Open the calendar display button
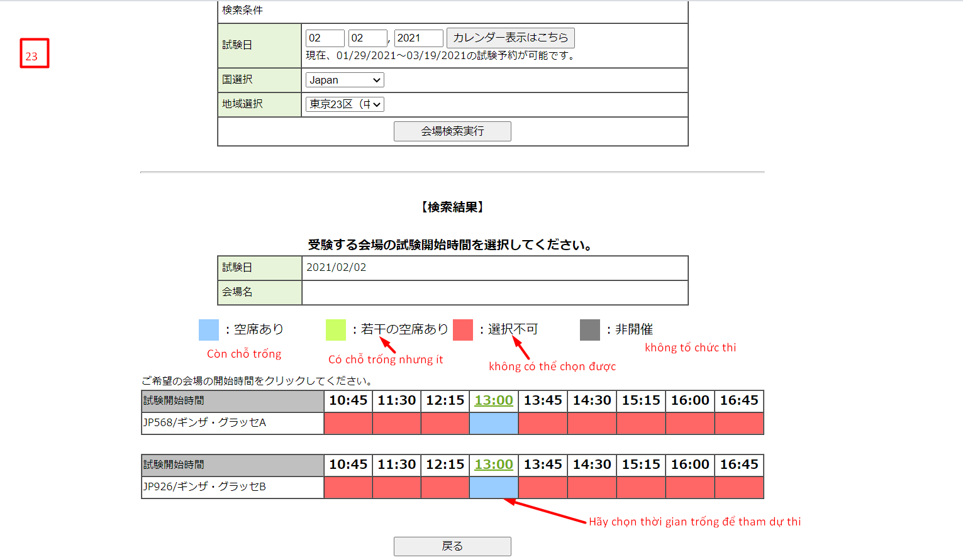Screen dimensions: 963x560 point(510,38)
